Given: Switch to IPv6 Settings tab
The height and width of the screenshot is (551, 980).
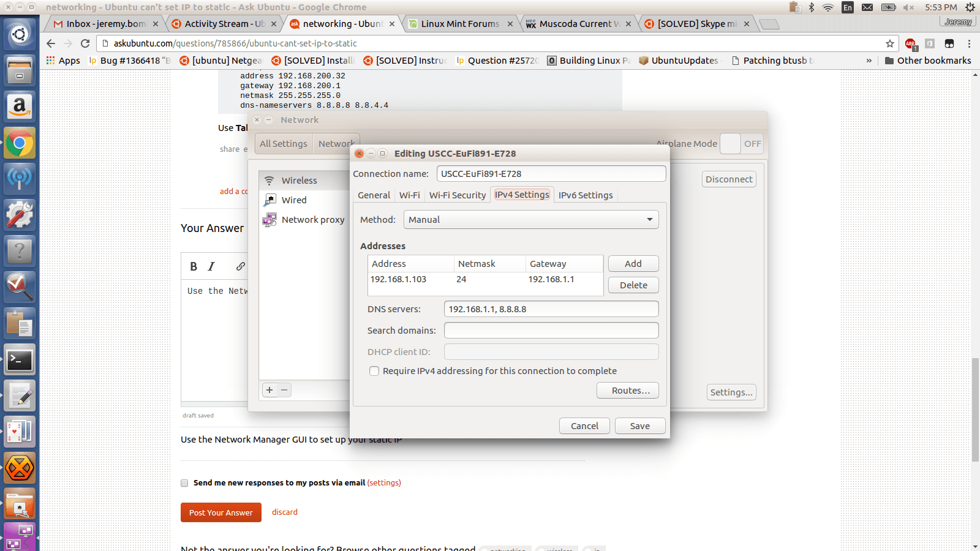Looking at the screenshot, I should (585, 195).
